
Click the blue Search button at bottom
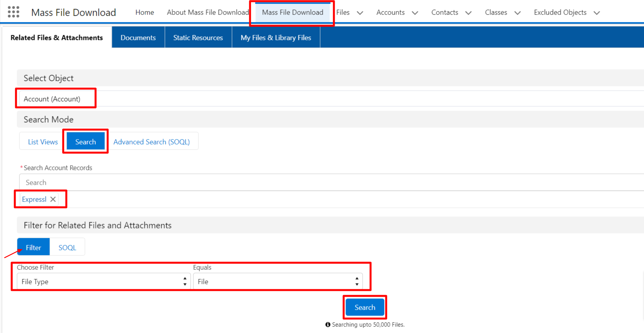365,307
